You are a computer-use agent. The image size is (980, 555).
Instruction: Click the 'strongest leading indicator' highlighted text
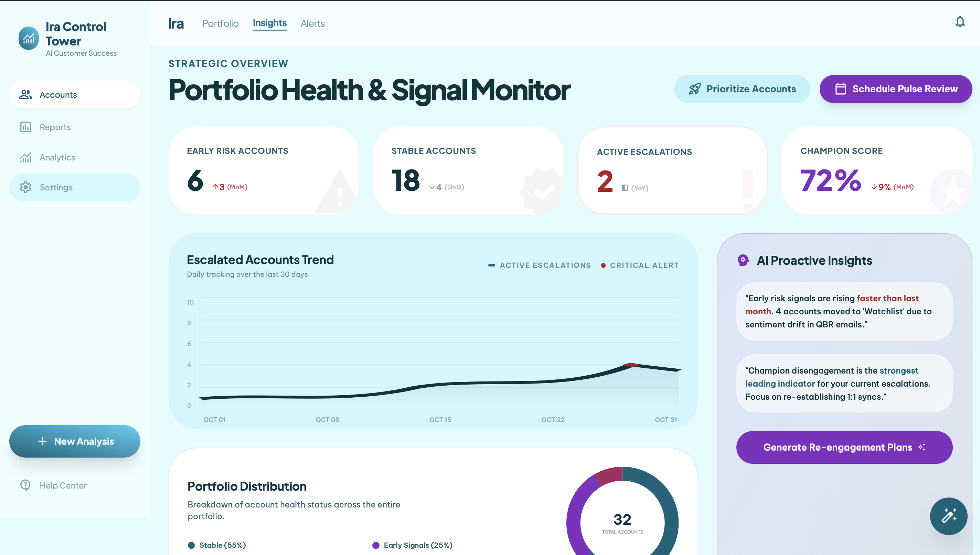click(832, 377)
